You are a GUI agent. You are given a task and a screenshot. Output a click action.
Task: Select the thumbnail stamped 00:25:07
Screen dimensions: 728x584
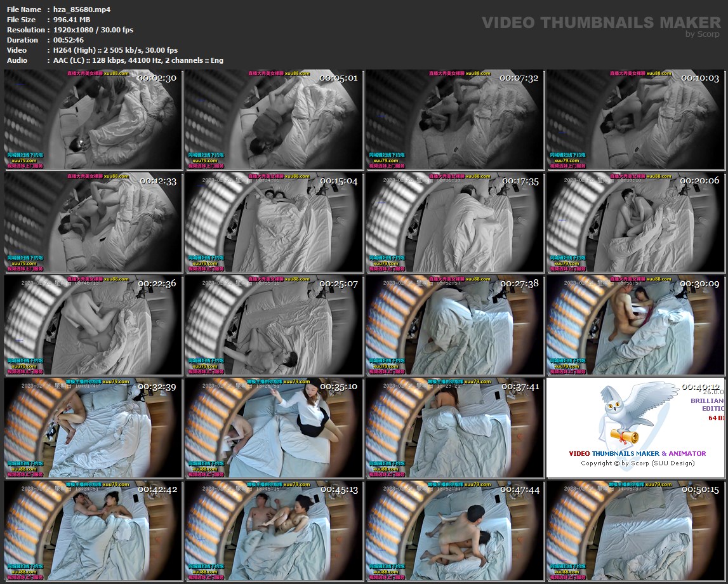[x=274, y=326]
